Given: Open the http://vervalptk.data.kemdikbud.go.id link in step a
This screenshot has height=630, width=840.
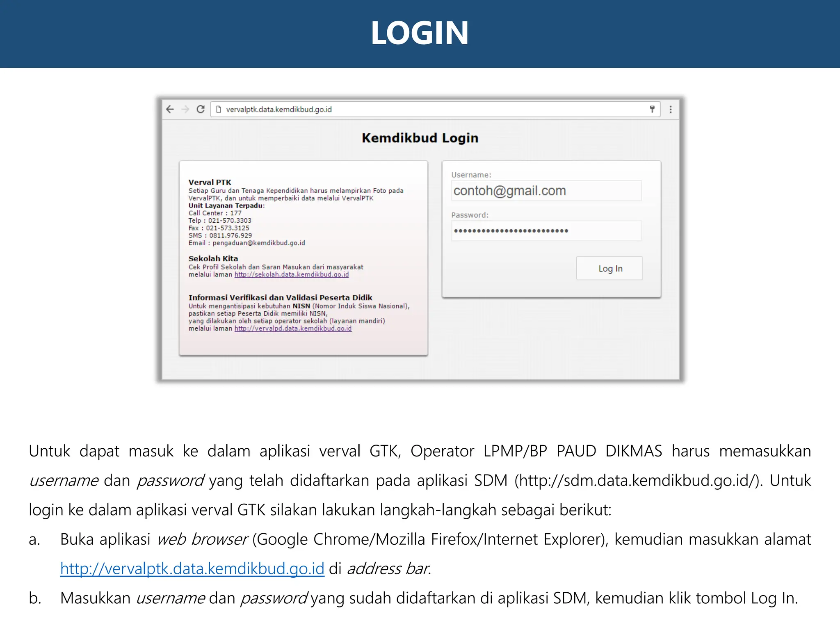Looking at the screenshot, I should coord(192,569).
